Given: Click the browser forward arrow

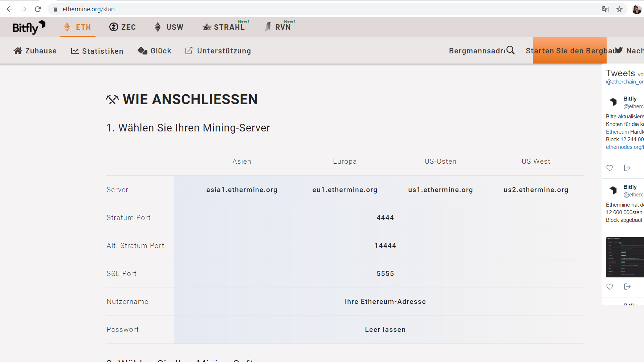Looking at the screenshot, I should tap(24, 9).
